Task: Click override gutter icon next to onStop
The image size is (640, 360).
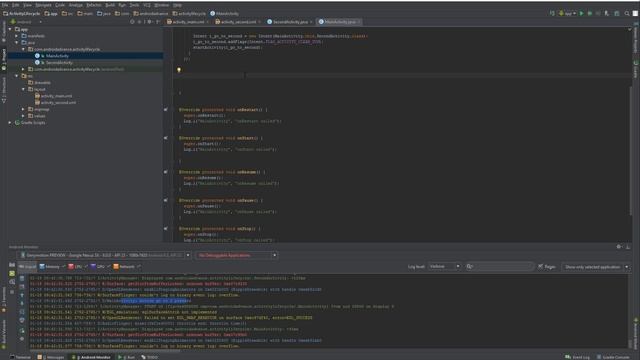Action: point(166,229)
